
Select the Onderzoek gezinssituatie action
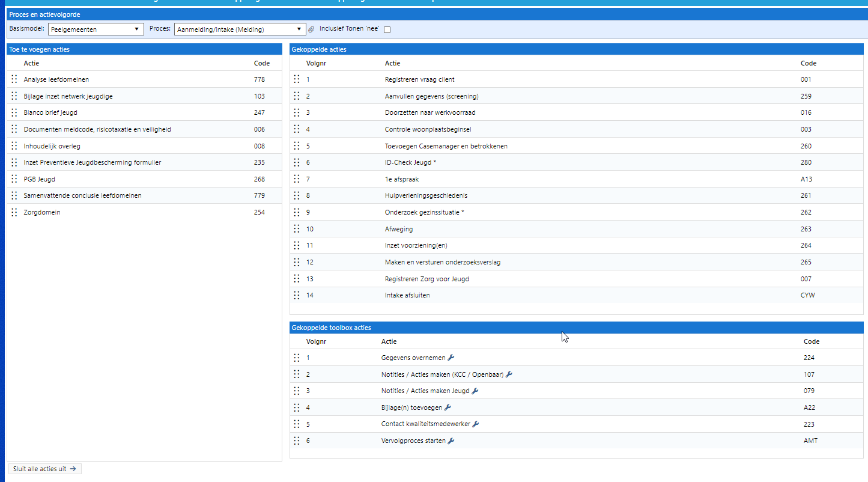pyautogui.click(x=424, y=212)
